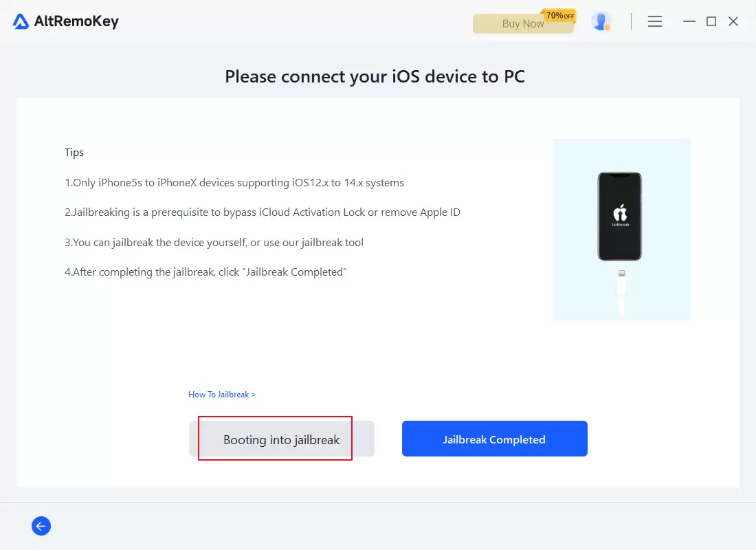The height and width of the screenshot is (550, 756).
Task: Close the AltRemoKey window
Action: click(733, 21)
